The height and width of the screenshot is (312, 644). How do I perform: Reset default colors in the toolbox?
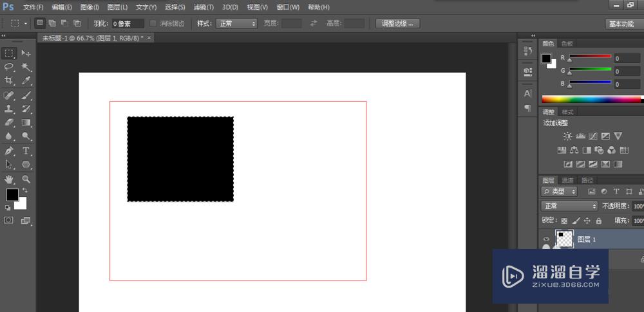tap(8, 208)
